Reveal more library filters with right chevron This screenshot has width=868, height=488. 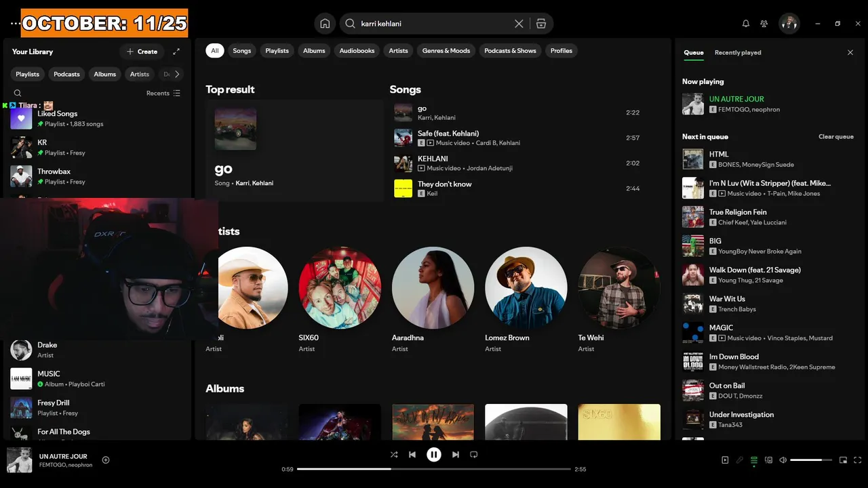[x=177, y=75]
